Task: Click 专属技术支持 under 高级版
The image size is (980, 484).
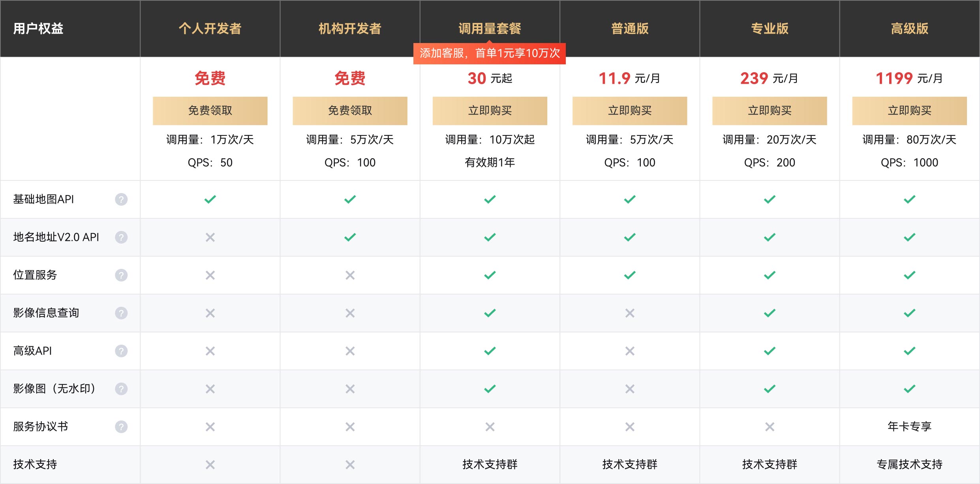Action: tap(909, 464)
